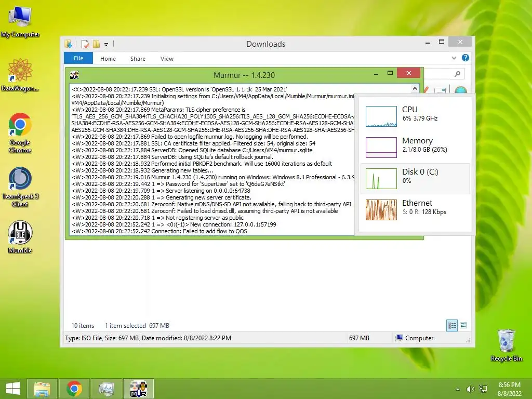Open the taskbar clock showing 8:56 PM

509,389
